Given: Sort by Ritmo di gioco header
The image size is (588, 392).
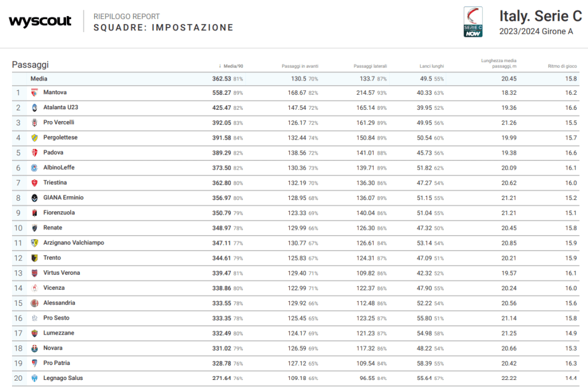Looking at the screenshot, I should pyautogui.click(x=562, y=66).
